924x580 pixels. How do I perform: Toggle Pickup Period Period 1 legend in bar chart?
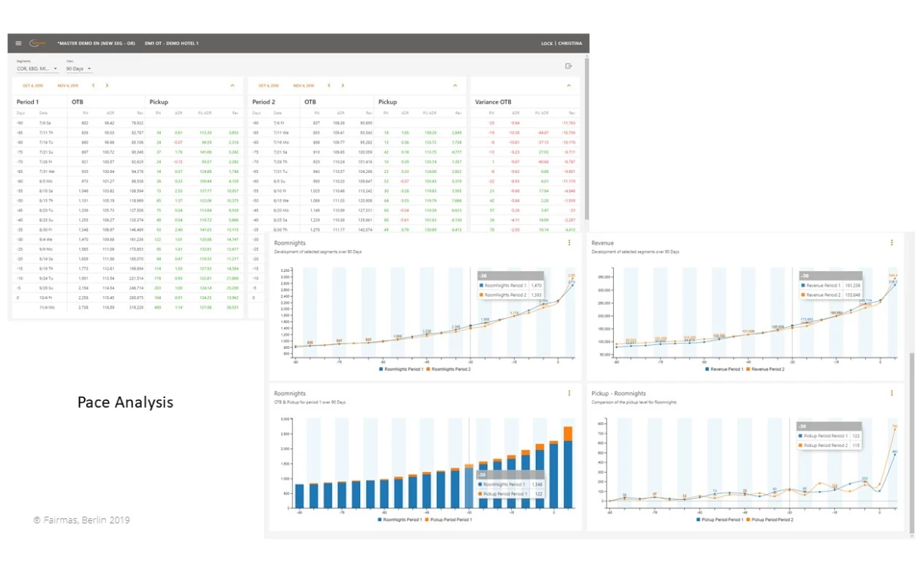449,520
